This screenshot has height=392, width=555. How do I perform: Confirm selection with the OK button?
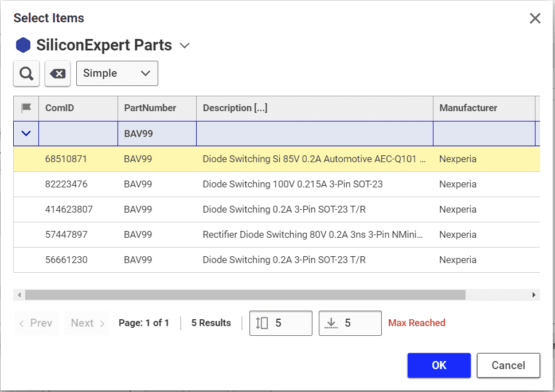(439, 365)
